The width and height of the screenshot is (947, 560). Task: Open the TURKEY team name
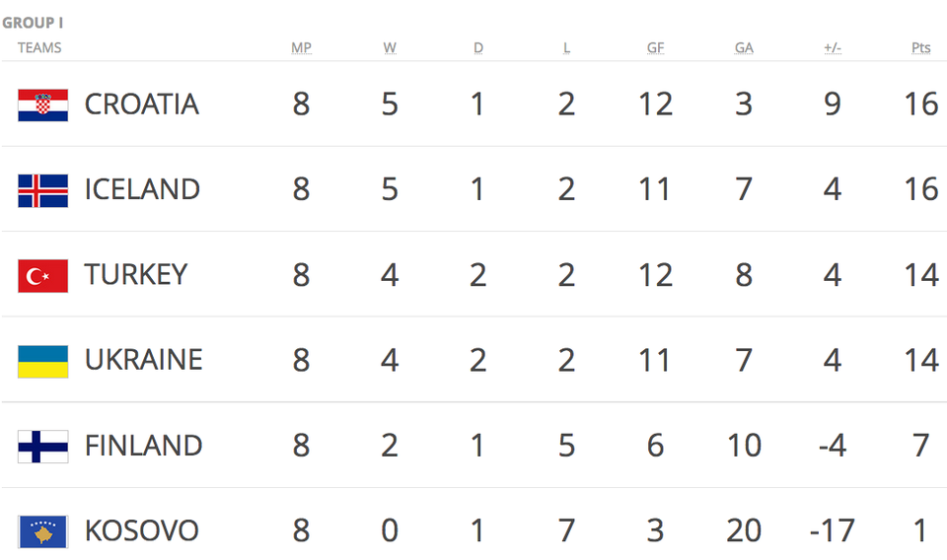click(136, 274)
